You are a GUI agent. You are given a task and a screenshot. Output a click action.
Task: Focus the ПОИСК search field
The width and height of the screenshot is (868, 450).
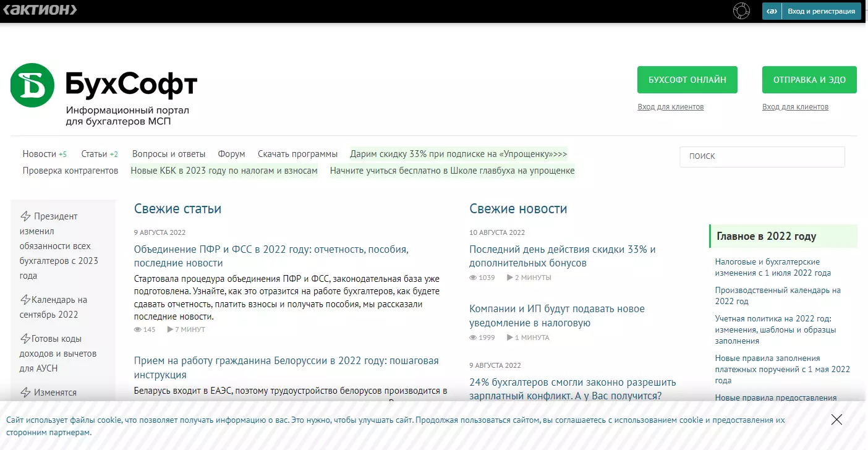tap(762, 156)
